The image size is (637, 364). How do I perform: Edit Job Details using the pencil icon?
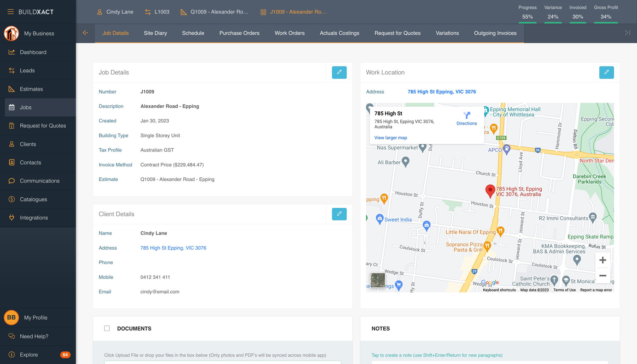pyautogui.click(x=339, y=72)
